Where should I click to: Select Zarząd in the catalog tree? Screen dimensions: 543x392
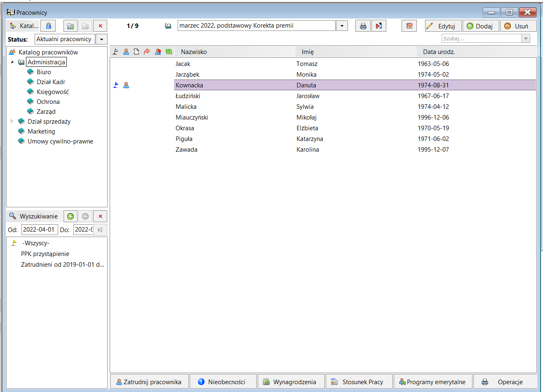coord(46,112)
